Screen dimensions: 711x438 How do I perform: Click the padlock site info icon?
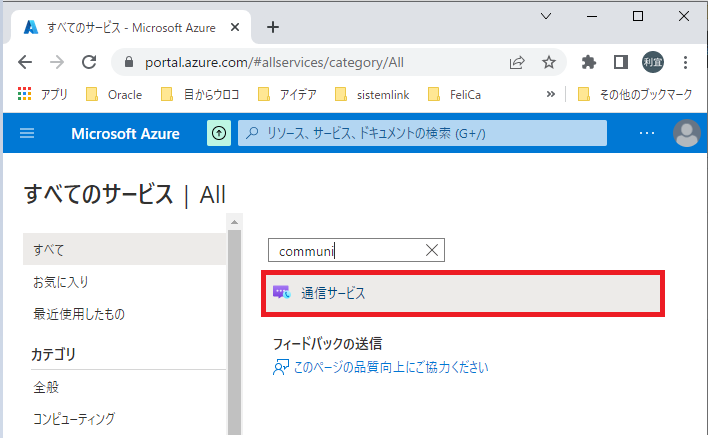coord(129,62)
